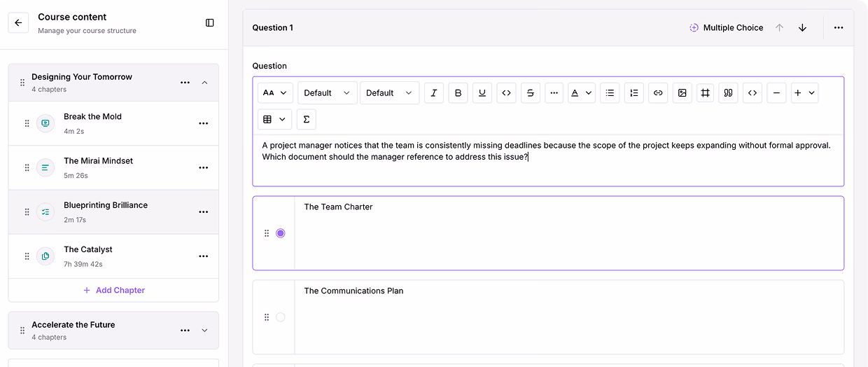The height and width of the screenshot is (367, 868).
Task: Click drag handle beside The Catalyst
Action: pos(27,256)
